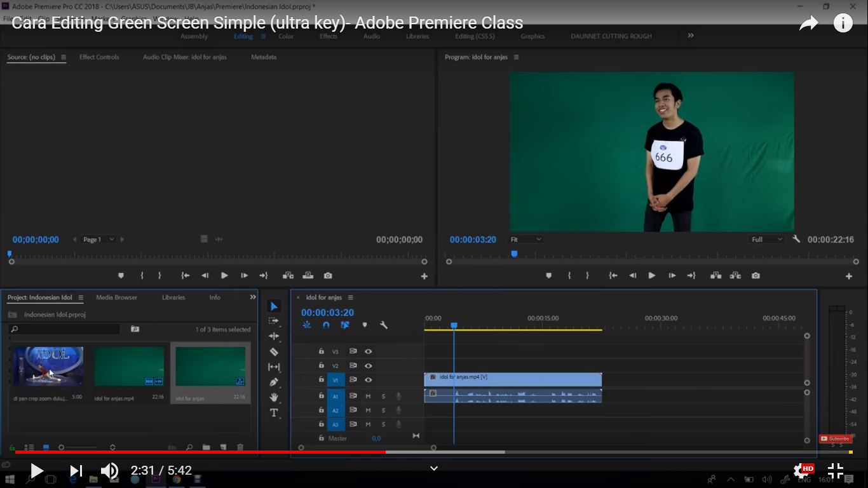Play sequence in Program monitor
This screenshot has width=868, height=488.
[x=651, y=276]
